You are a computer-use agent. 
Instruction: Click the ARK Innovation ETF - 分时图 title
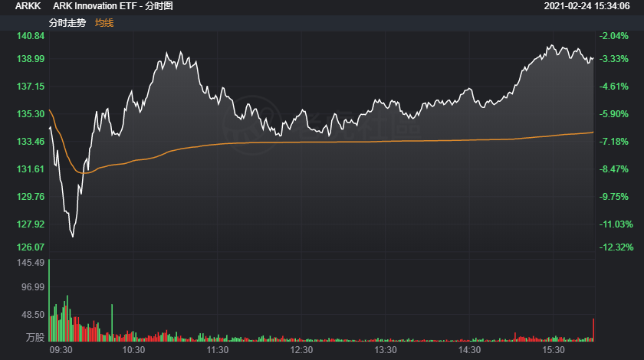[x=113, y=6]
